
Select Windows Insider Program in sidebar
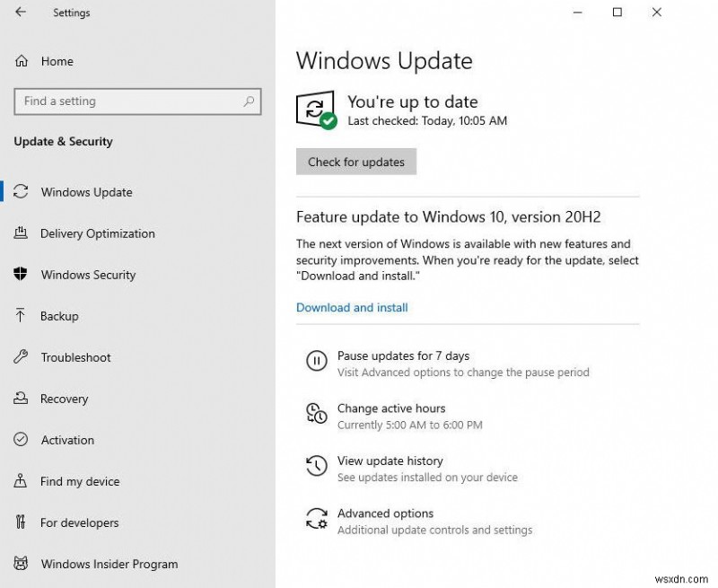(x=109, y=564)
